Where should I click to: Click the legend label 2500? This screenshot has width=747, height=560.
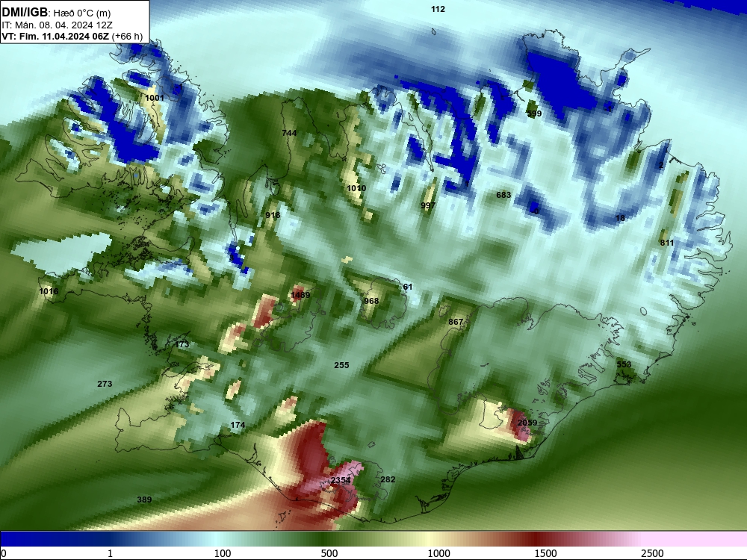coord(652,553)
